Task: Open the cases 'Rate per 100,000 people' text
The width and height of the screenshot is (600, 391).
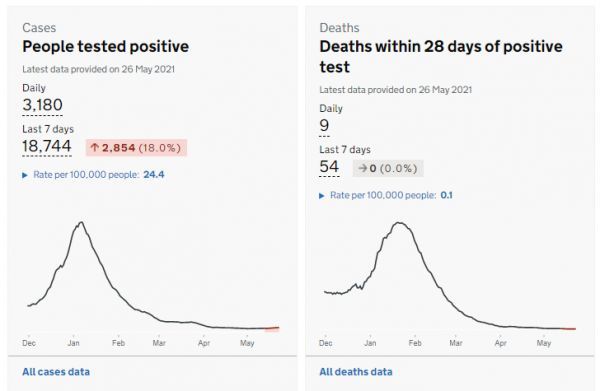Action: 86,175
